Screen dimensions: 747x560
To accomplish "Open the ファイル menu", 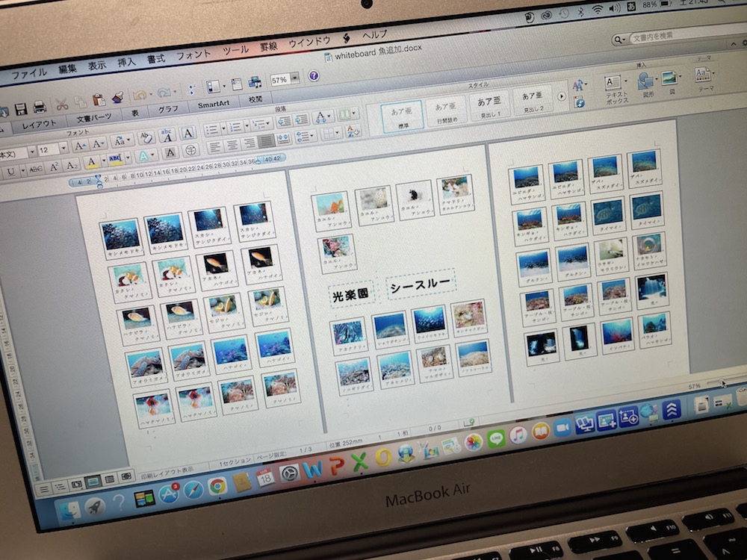I will 29,73.
